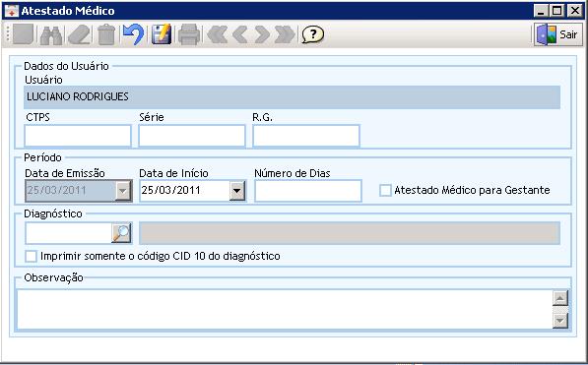Open the Data de Emissão dropdown arrow
588x365 pixels.
pyautogui.click(x=123, y=191)
